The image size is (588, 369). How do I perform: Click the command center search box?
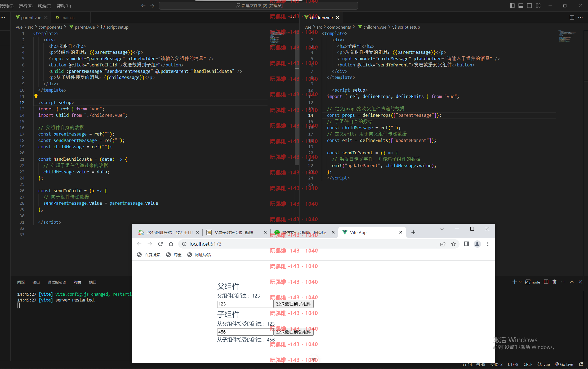pos(259,6)
